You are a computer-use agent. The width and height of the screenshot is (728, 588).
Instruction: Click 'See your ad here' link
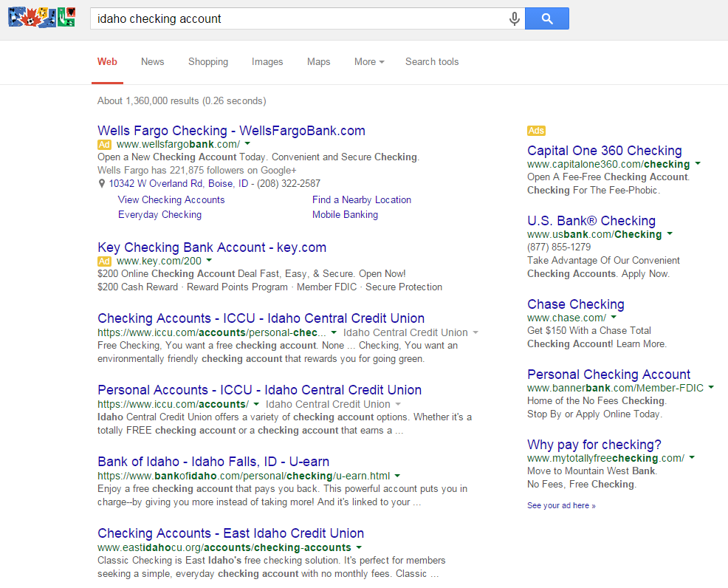click(561, 506)
